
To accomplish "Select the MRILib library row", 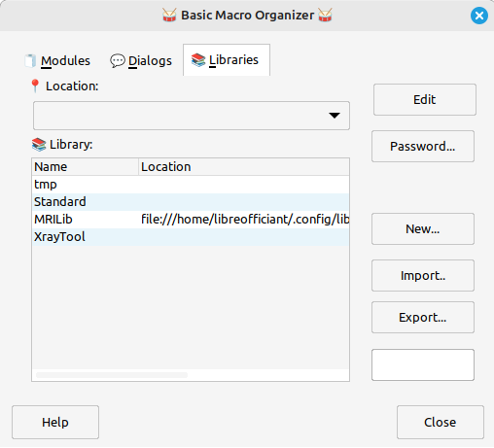I will coord(191,220).
